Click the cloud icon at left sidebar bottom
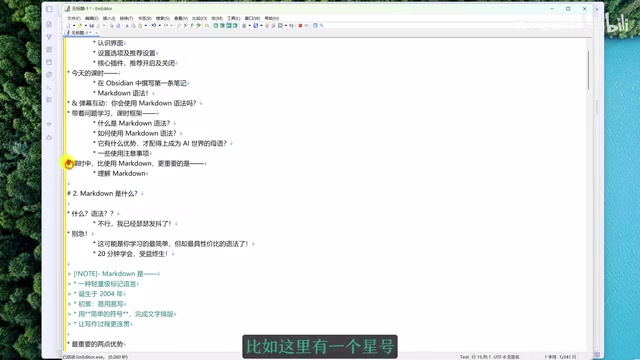640x360 pixels. 49,138
